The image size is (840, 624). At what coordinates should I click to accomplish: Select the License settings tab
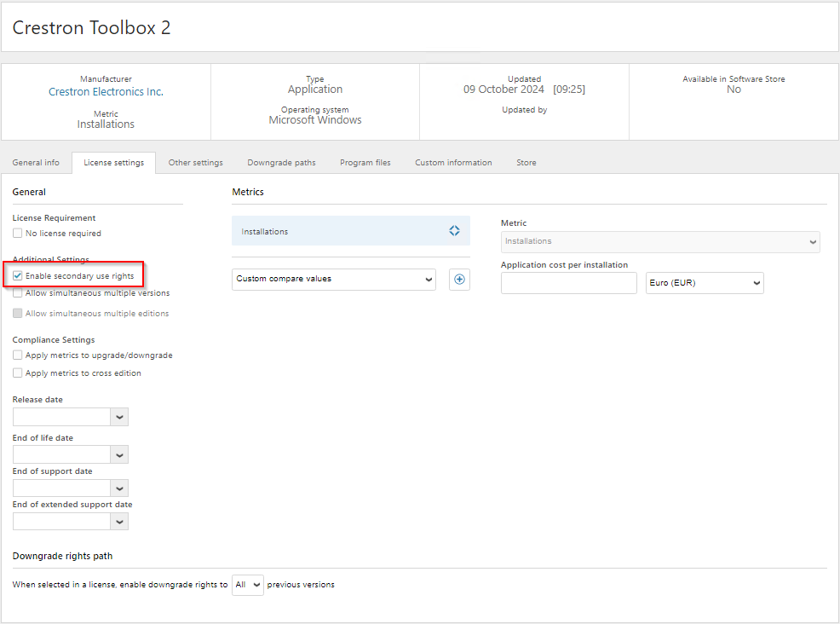click(113, 163)
